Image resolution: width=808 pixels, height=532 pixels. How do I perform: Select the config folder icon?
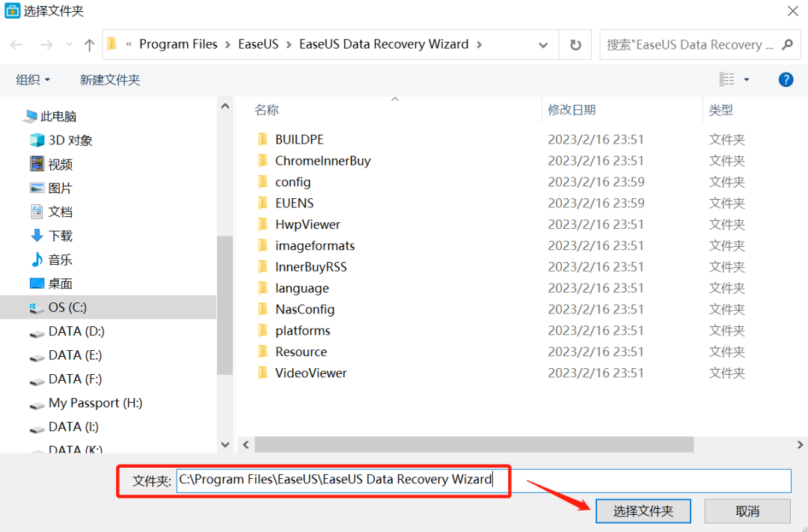click(263, 182)
